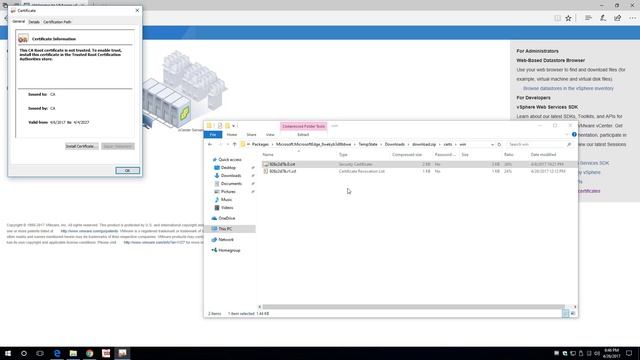
Task: Click Browse datastores in vSphere inventory link
Action: [568, 89]
